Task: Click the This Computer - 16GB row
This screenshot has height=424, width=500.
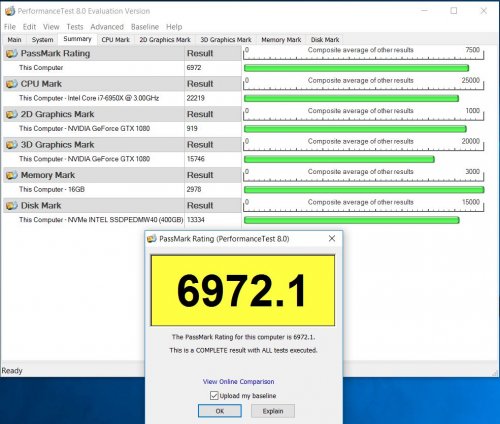Action: 122,189
